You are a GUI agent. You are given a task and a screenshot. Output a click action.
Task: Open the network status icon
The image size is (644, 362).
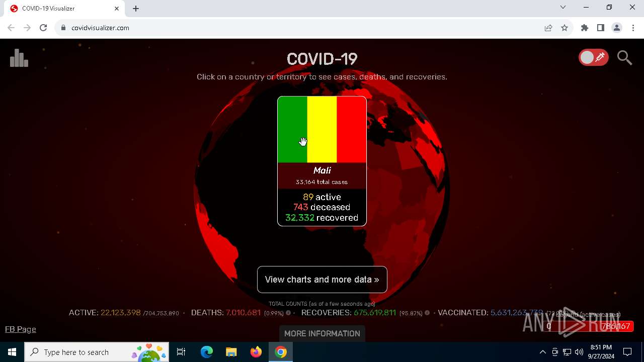point(567,352)
